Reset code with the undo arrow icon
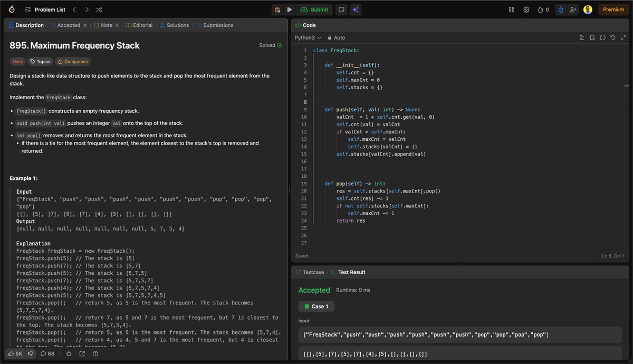The width and height of the screenshot is (633, 364). (x=612, y=37)
